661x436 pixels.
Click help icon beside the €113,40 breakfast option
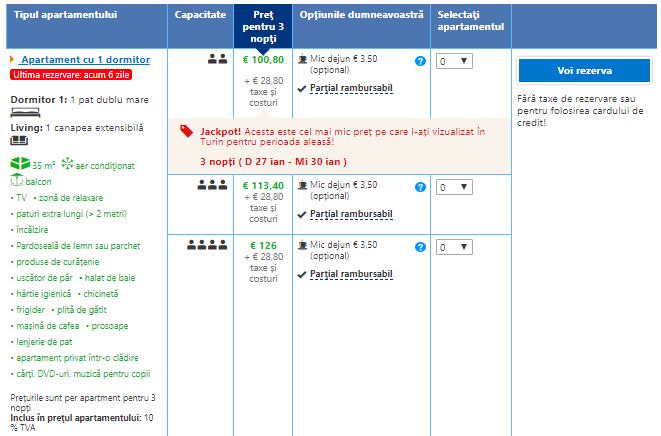tap(421, 186)
